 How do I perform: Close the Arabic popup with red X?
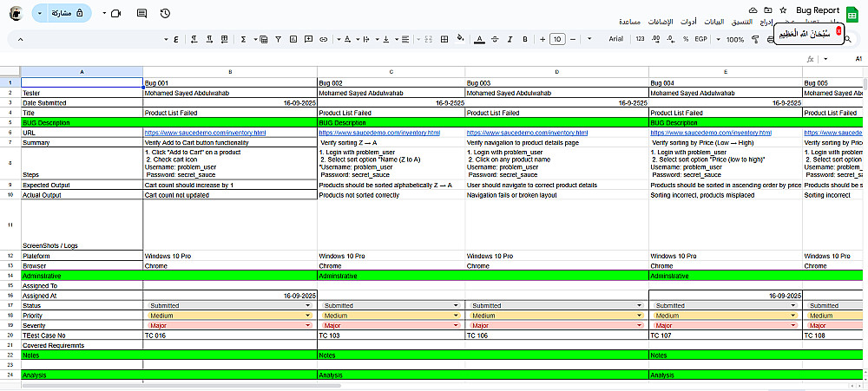[x=838, y=31]
